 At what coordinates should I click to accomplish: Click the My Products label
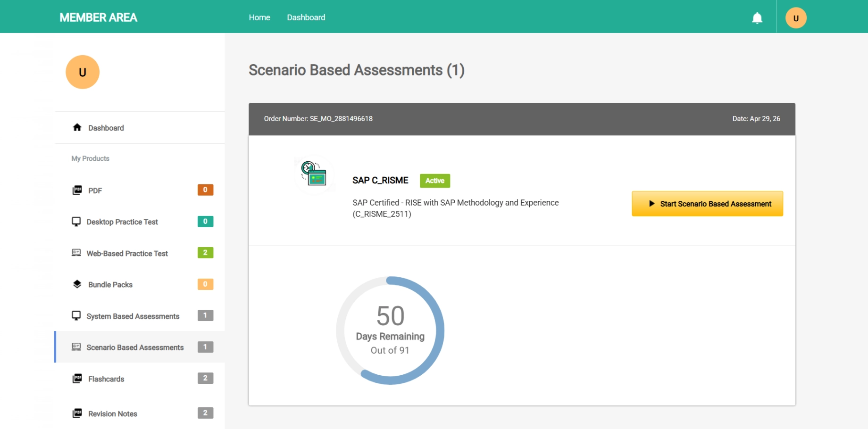[x=90, y=158]
